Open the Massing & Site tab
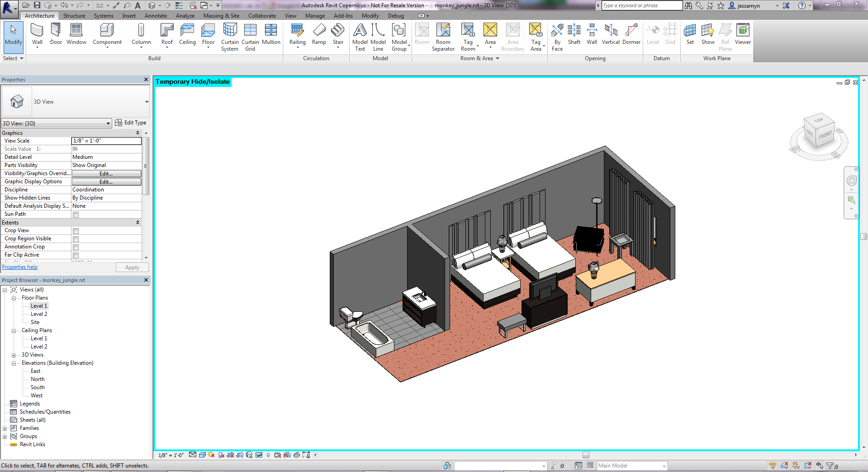 click(221, 16)
